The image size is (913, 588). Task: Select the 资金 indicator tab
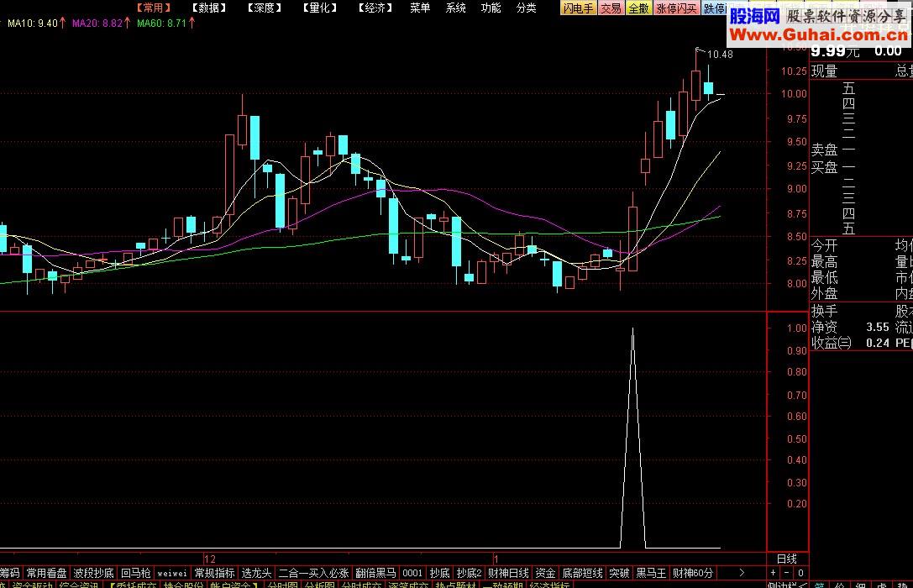545,573
